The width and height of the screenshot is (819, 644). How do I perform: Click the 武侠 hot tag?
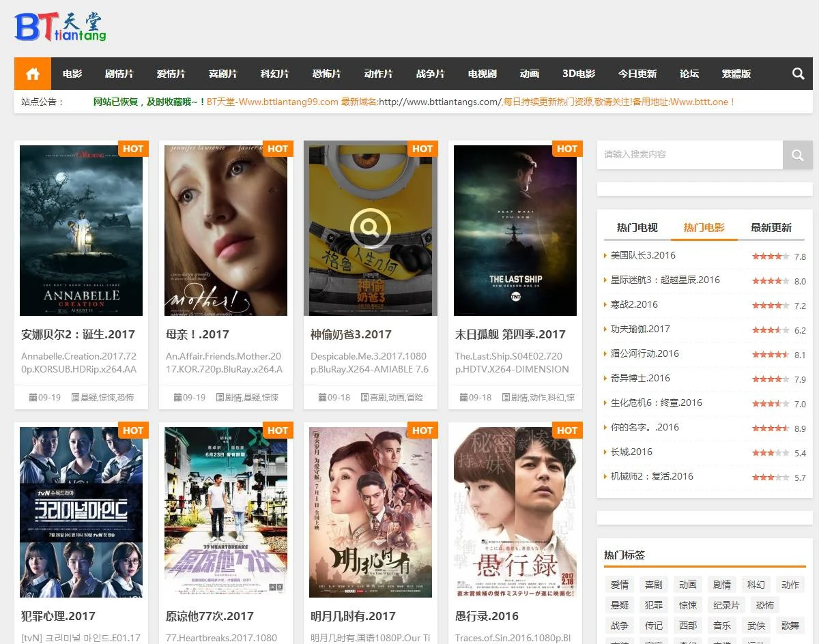click(756, 626)
